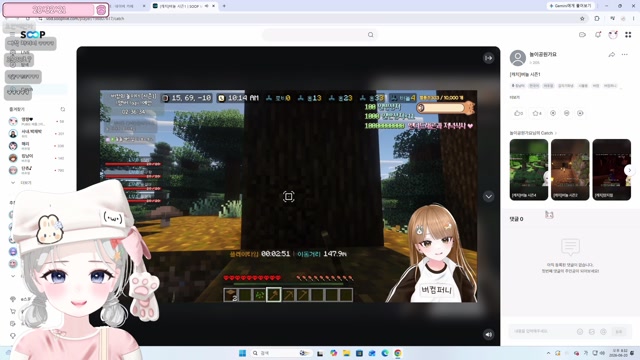Go to next Catch with the down chevron
This screenshot has width=640, height=360.
click(489, 196)
